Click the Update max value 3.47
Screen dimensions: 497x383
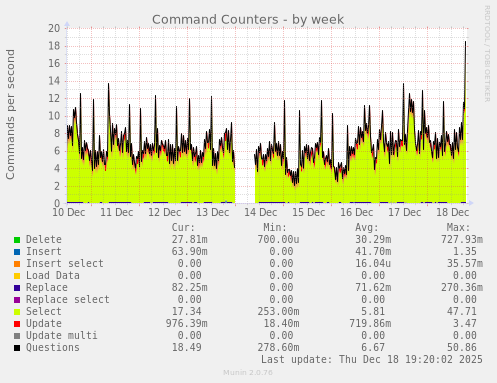pos(465,324)
